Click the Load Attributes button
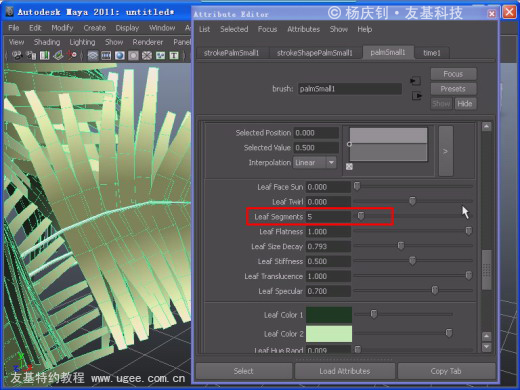 pyautogui.click(x=345, y=371)
